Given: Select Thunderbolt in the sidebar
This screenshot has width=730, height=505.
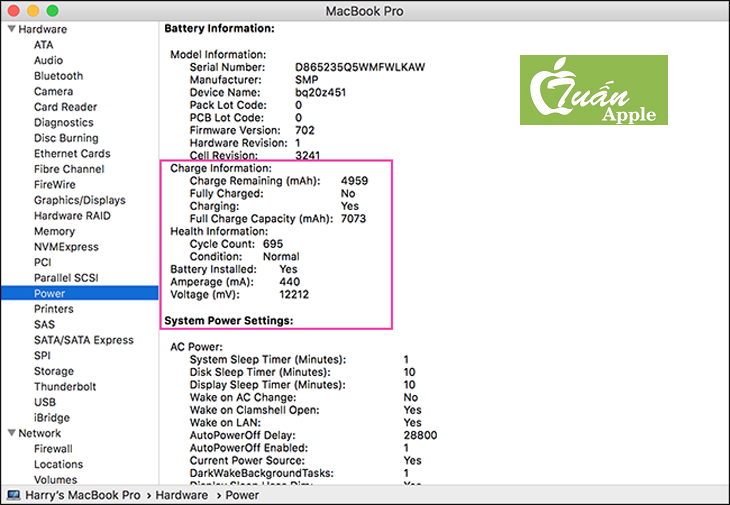Looking at the screenshot, I should [64, 387].
